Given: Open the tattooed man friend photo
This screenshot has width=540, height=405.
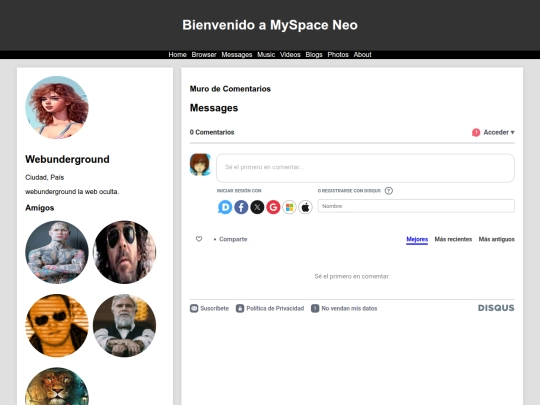Looking at the screenshot, I should 57,252.
